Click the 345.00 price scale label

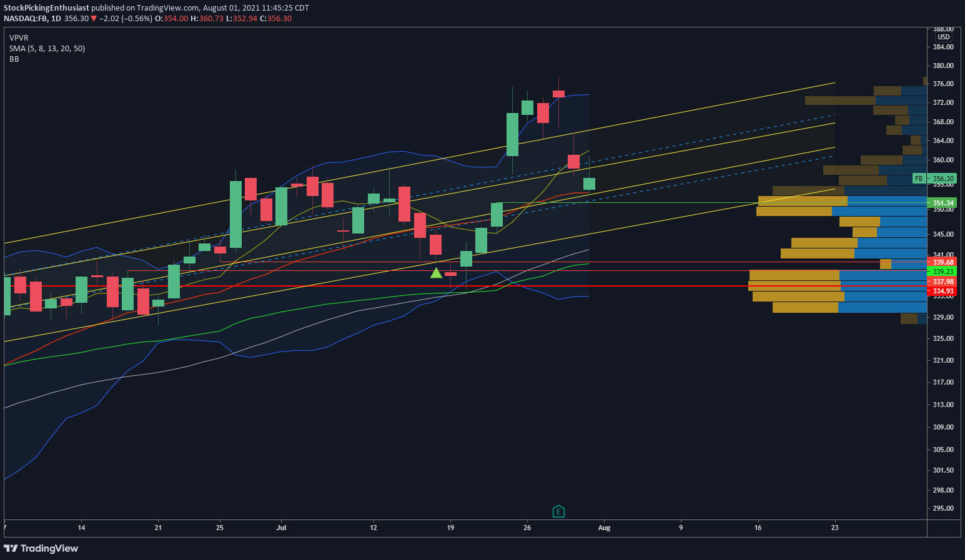pos(943,234)
